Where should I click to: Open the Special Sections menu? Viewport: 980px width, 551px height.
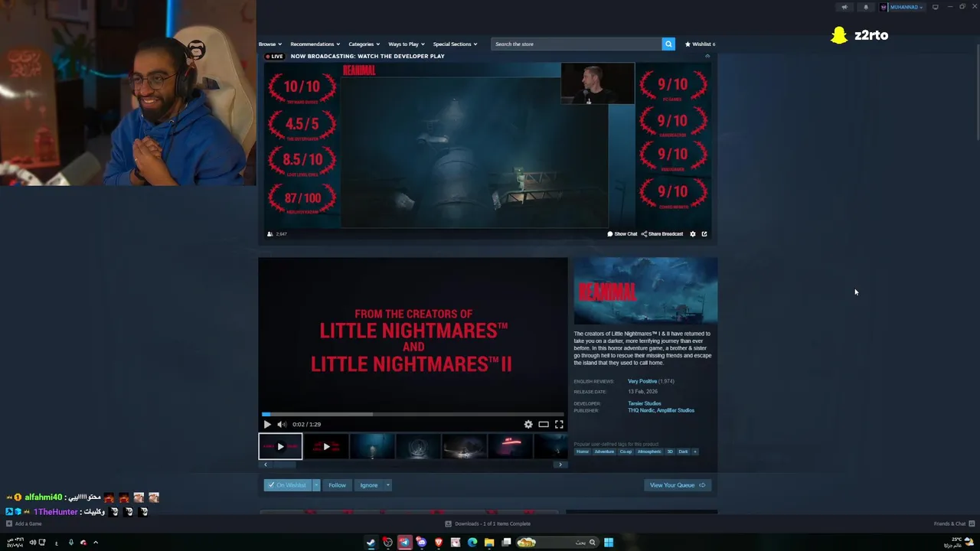coord(455,44)
